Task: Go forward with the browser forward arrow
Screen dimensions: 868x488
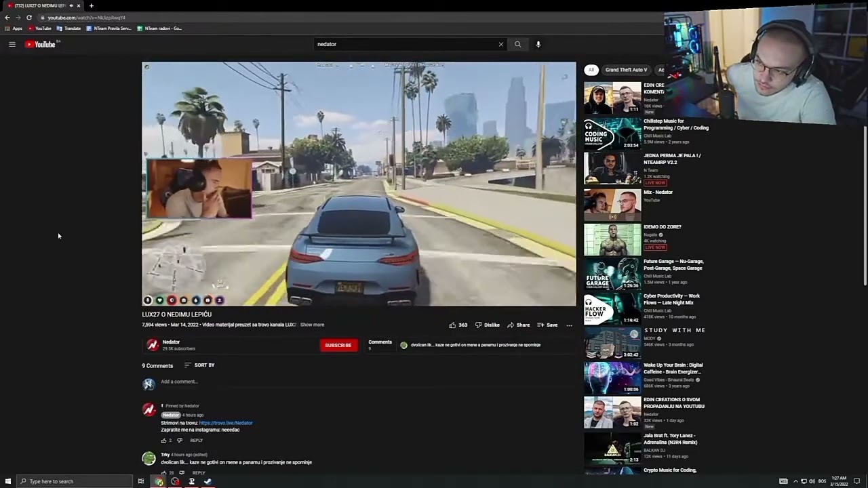Action: (18, 17)
